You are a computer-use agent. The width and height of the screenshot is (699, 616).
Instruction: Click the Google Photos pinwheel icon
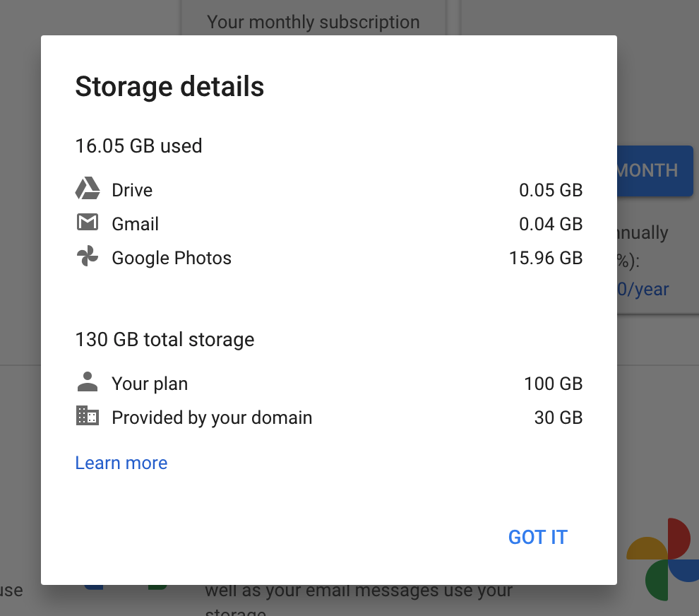pyautogui.click(x=88, y=257)
